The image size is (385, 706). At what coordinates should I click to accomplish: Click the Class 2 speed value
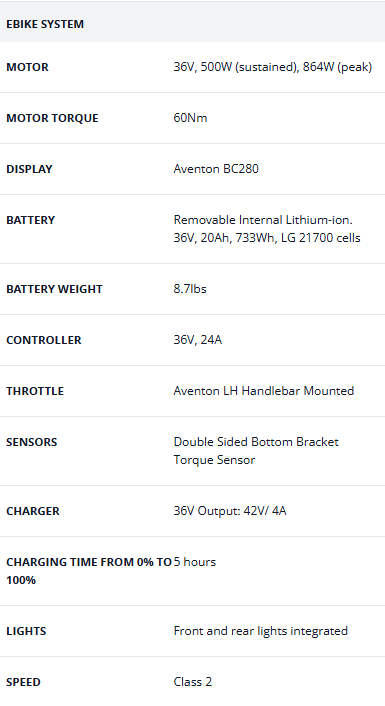(x=193, y=682)
